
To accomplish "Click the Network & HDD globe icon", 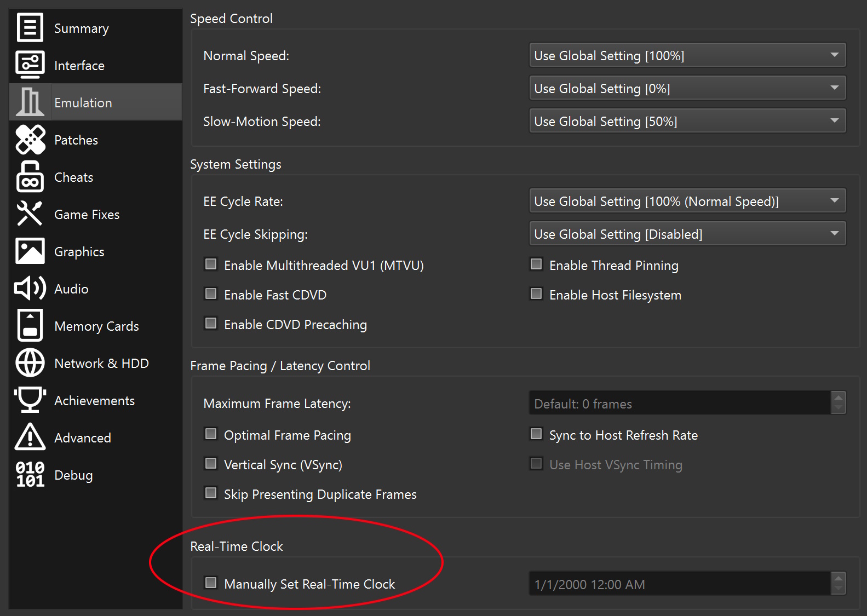I will tap(30, 363).
